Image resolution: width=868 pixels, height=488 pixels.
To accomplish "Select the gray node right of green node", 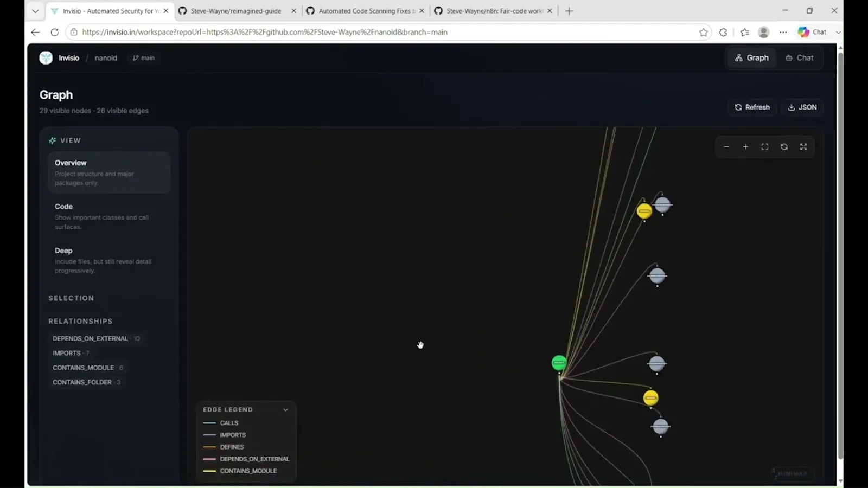I will 656,363.
